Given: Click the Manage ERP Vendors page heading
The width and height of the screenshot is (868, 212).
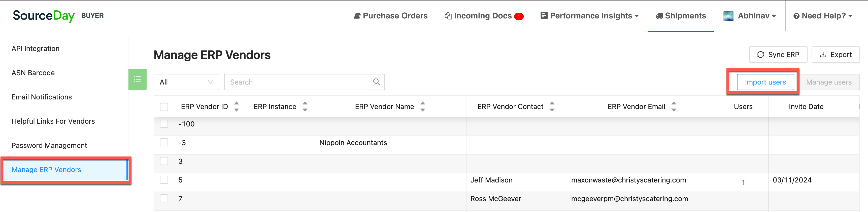Looking at the screenshot, I should [x=212, y=55].
